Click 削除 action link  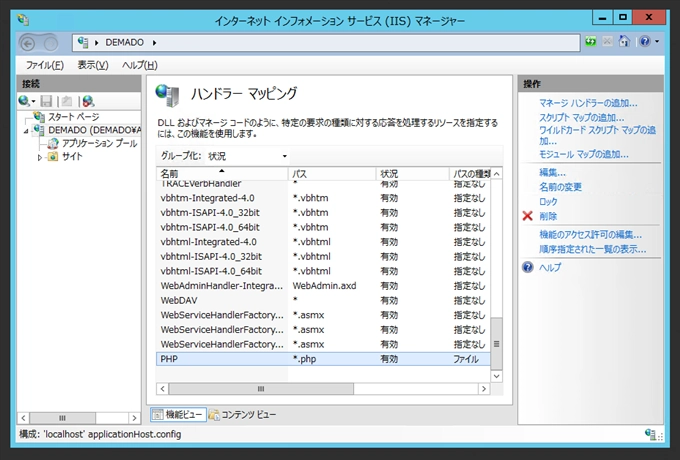pos(548,216)
